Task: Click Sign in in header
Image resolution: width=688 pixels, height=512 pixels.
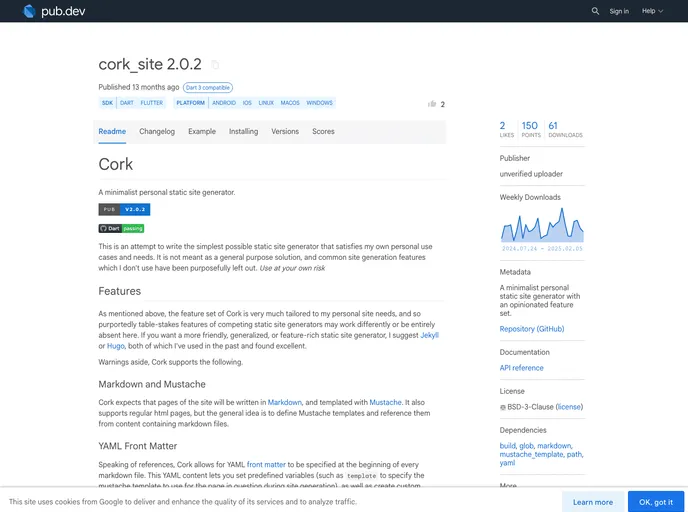Action: tap(619, 11)
